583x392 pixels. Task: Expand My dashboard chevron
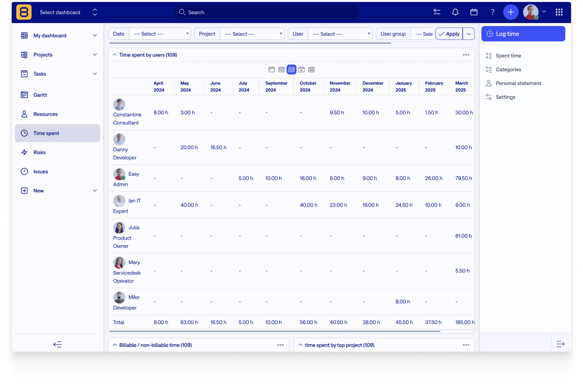click(x=95, y=36)
